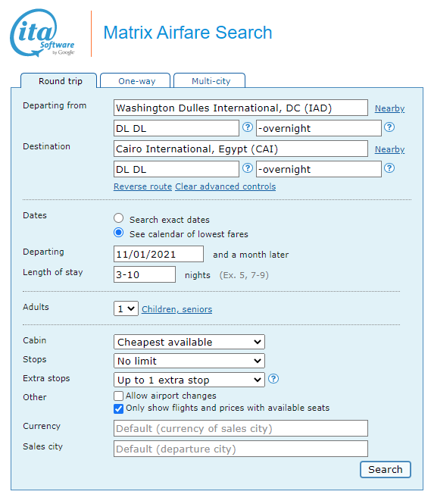431x504 pixels.
Task: Open the Stops dropdown
Action: (x=189, y=361)
